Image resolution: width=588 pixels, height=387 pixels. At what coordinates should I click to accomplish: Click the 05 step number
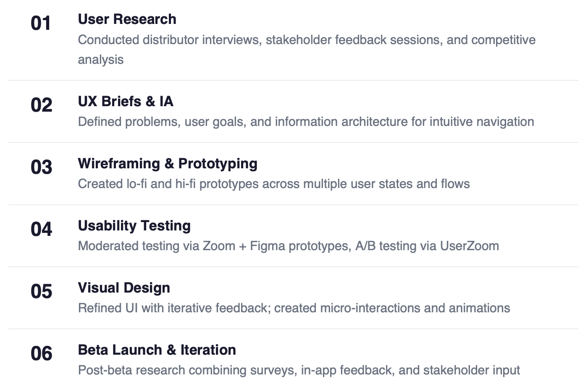coord(41,291)
